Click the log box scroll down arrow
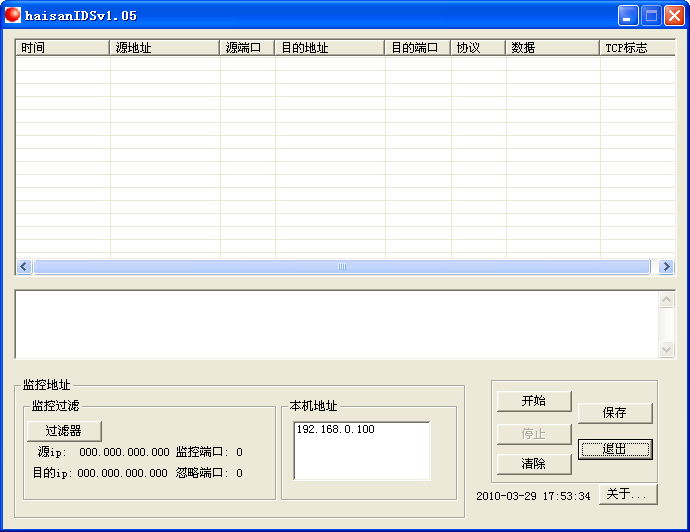690x532 pixels. (x=667, y=349)
